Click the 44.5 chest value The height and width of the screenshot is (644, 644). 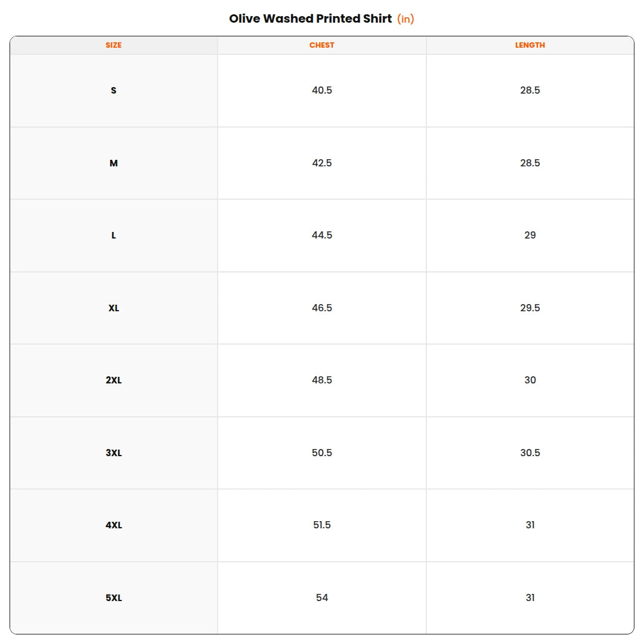click(321, 236)
